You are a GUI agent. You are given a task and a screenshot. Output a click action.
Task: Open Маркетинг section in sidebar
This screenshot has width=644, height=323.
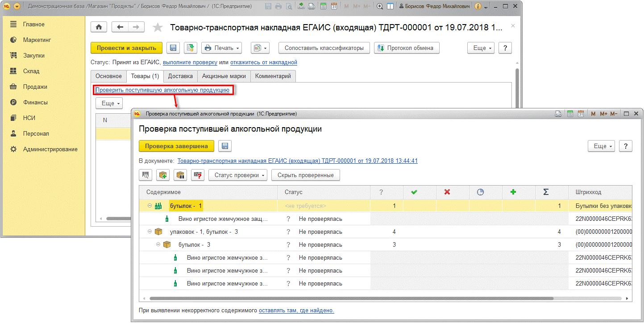(x=37, y=40)
